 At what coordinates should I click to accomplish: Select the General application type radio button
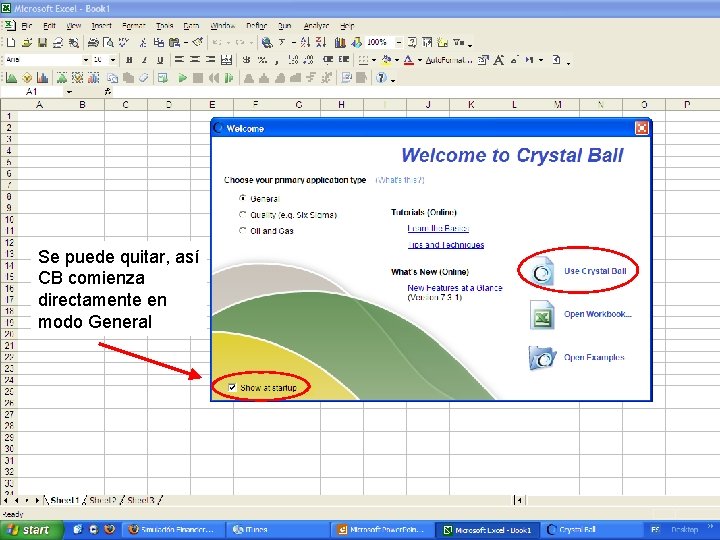(x=242, y=198)
